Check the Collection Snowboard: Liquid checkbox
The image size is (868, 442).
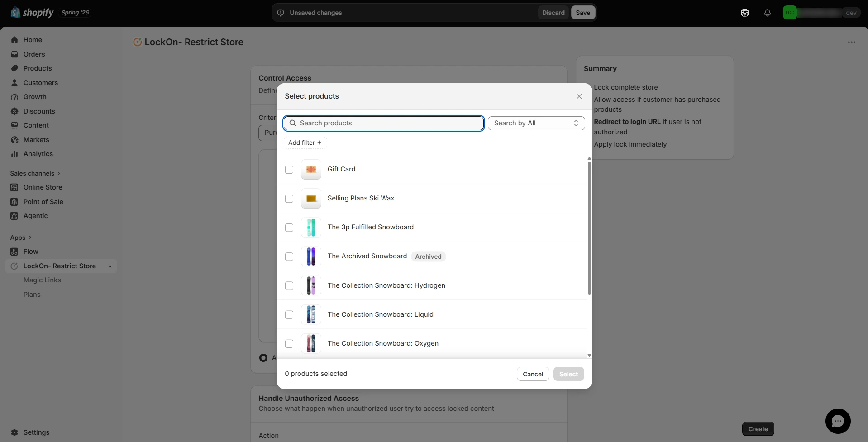(289, 314)
